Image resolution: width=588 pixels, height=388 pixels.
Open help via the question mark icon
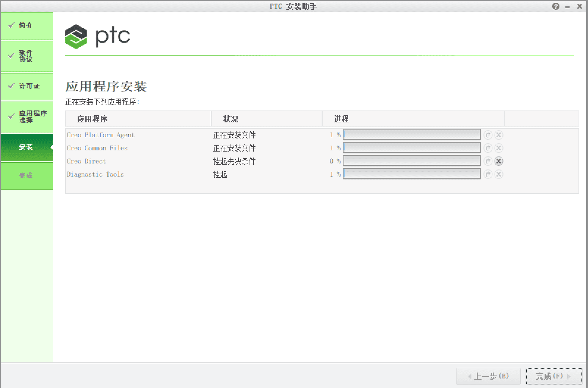tap(556, 6)
